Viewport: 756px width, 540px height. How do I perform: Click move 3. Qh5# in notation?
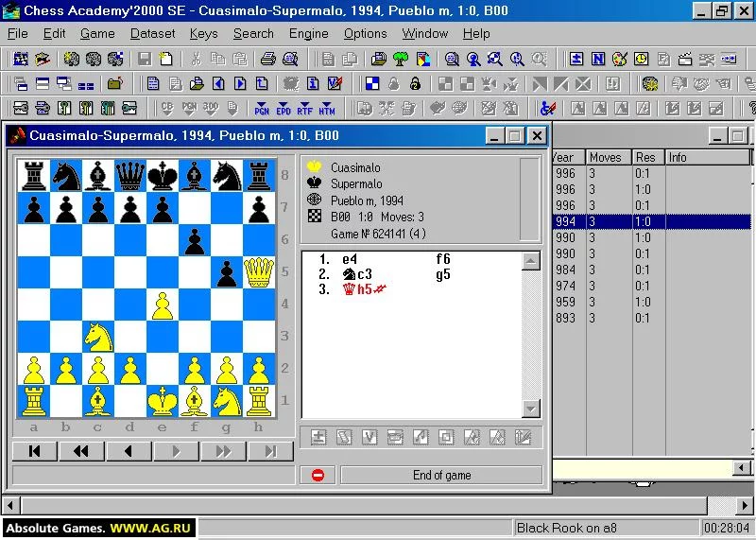point(364,289)
